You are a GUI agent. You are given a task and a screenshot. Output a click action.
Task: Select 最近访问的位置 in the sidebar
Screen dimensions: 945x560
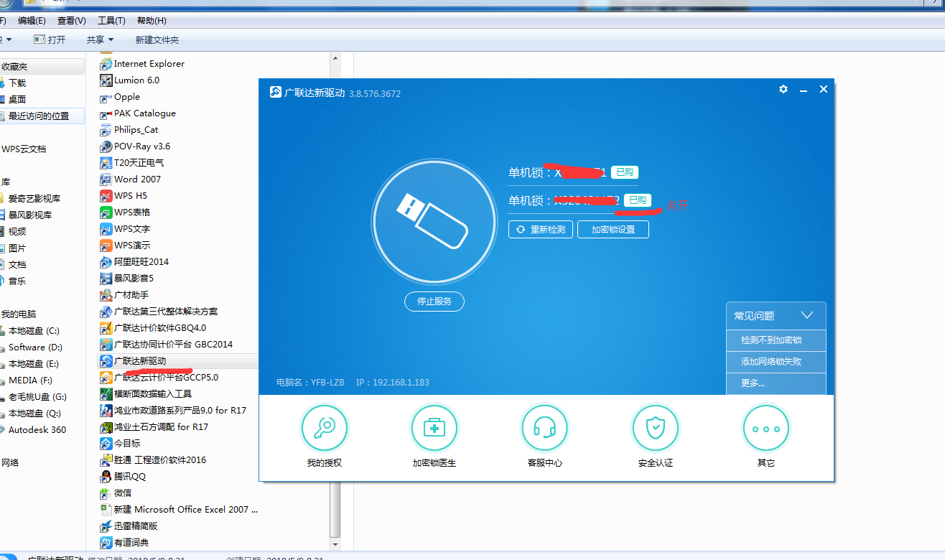pos(39,116)
